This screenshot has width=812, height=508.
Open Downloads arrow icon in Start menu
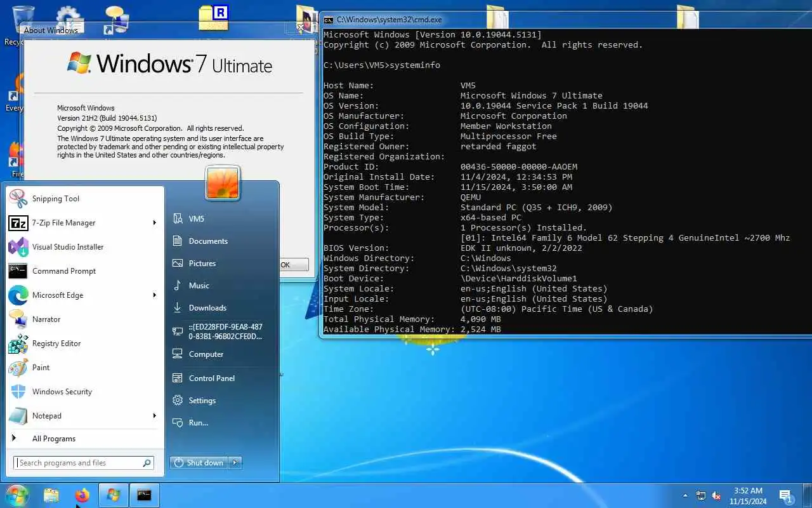[178, 307]
